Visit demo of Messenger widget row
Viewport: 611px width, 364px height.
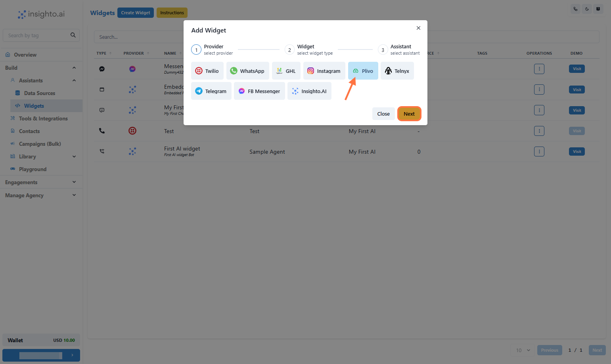[577, 69]
